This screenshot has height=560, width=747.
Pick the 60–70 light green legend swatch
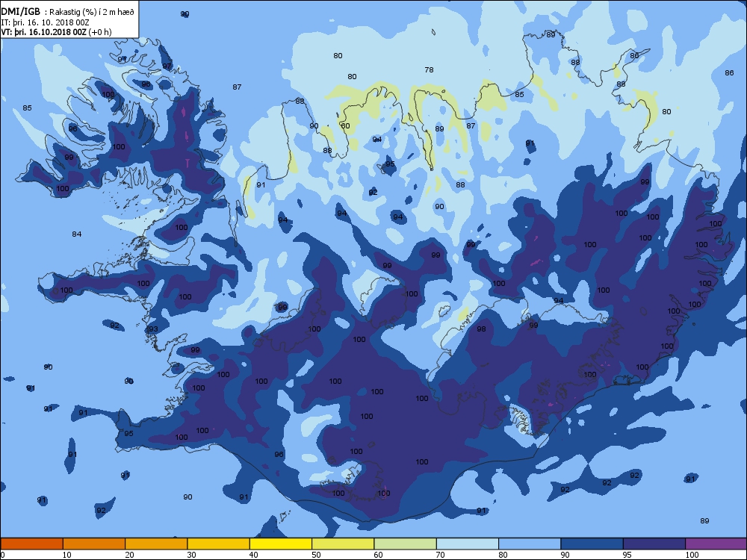pos(406,544)
